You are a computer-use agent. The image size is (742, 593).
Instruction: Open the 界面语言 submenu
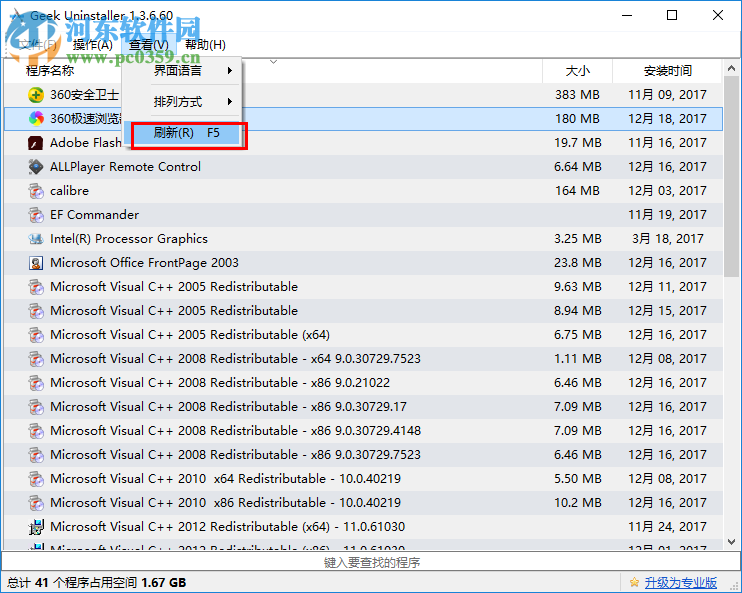[x=183, y=71]
